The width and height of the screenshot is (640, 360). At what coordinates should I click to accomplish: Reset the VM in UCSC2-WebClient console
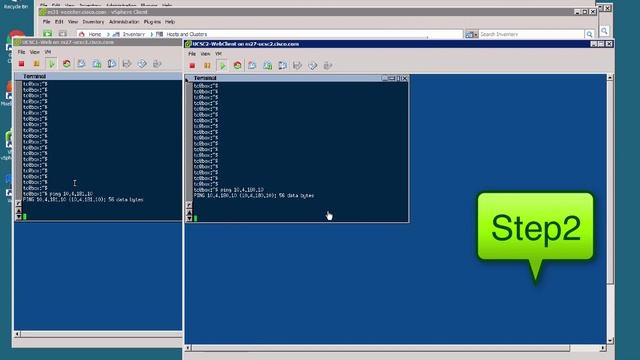tap(237, 65)
